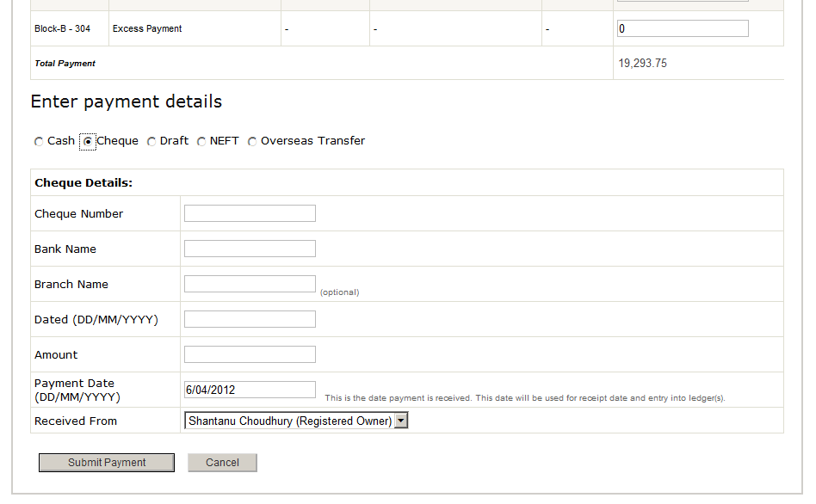Click the Excess Payment amount field
This screenshot has height=504, width=816.
point(683,28)
